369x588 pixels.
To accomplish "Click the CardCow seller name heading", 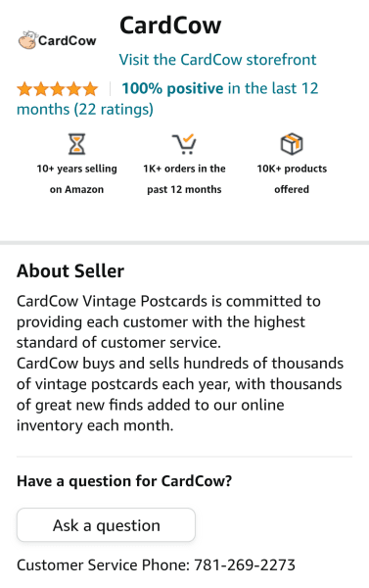I will tap(170, 25).
